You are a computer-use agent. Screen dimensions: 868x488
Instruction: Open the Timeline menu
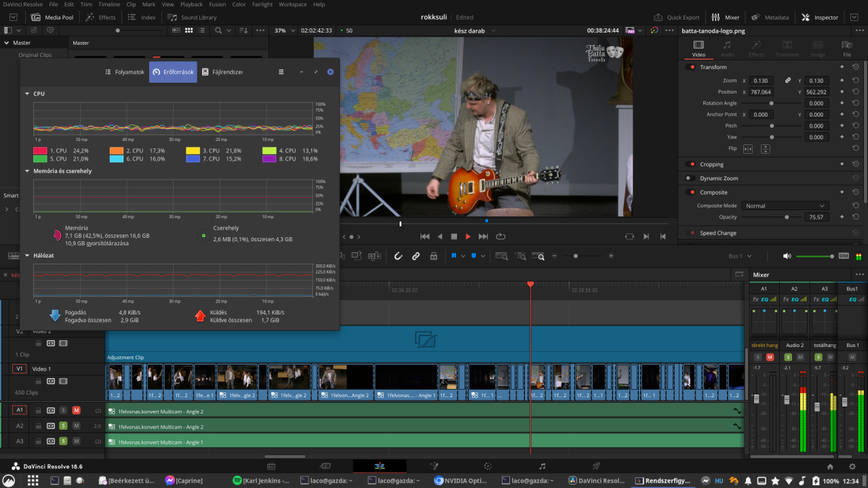tap(108, 4)
